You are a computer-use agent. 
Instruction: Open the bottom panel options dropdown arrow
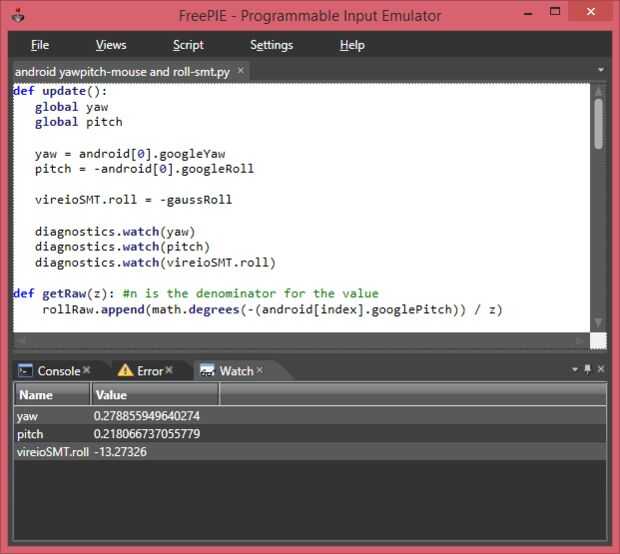pos(575,369)
